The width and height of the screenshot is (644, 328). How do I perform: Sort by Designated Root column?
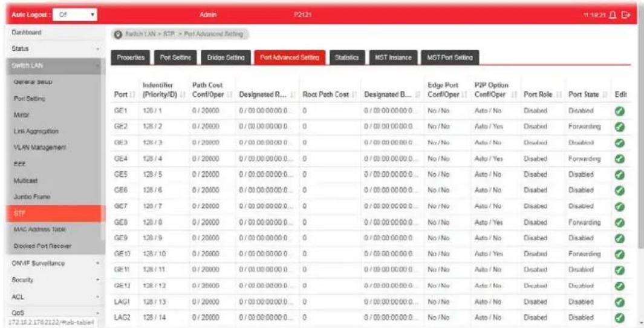tap(267, 94)
